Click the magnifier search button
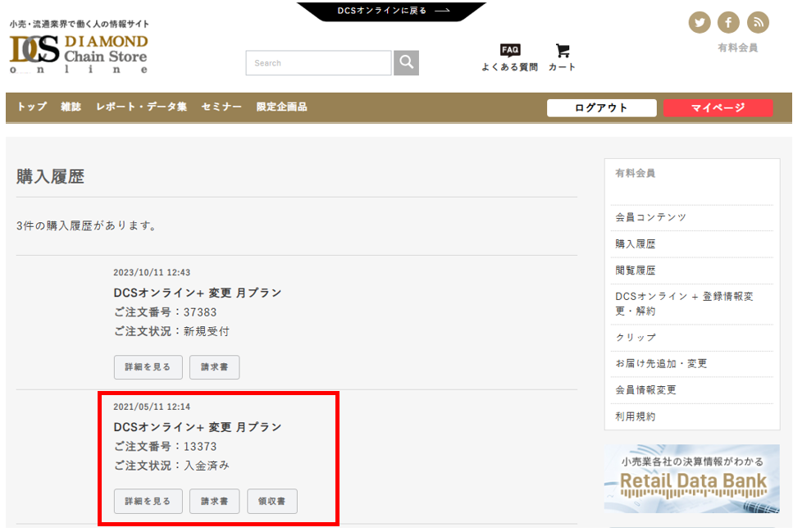This screenshot has width=793, height=532. [406, 63]
